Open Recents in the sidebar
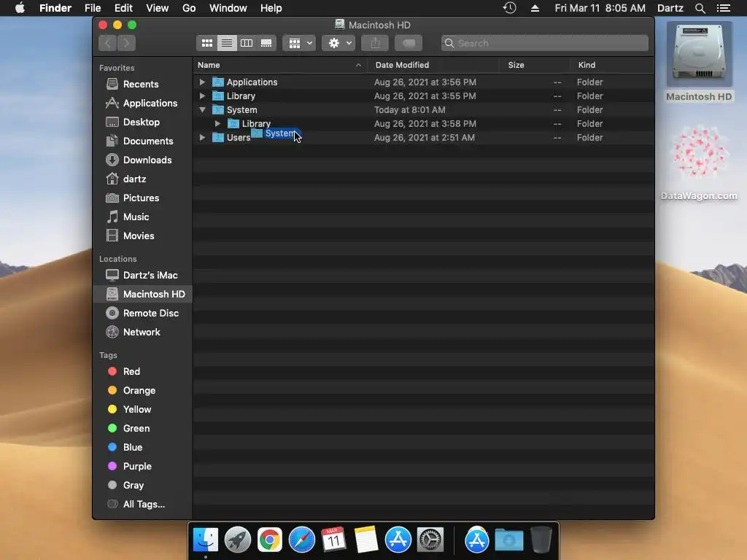 pyautogui.click(x=142, y=85)
